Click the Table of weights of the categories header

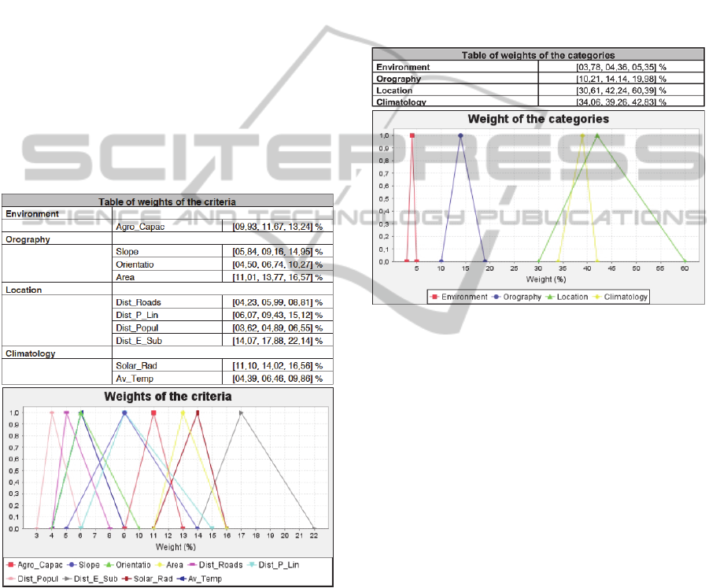tap(539, 55)
